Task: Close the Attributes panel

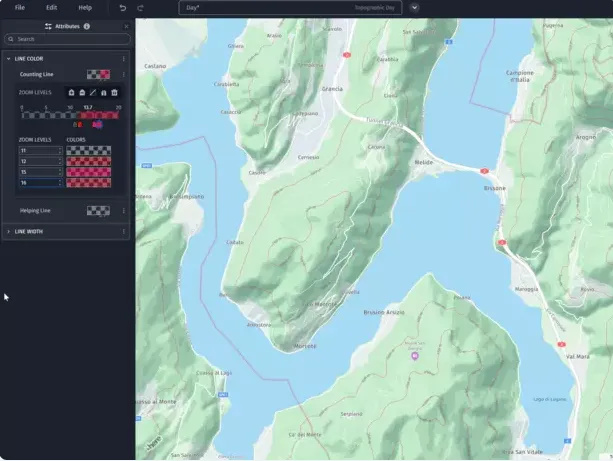Action: pyautogui.click(x=125, y=26)
